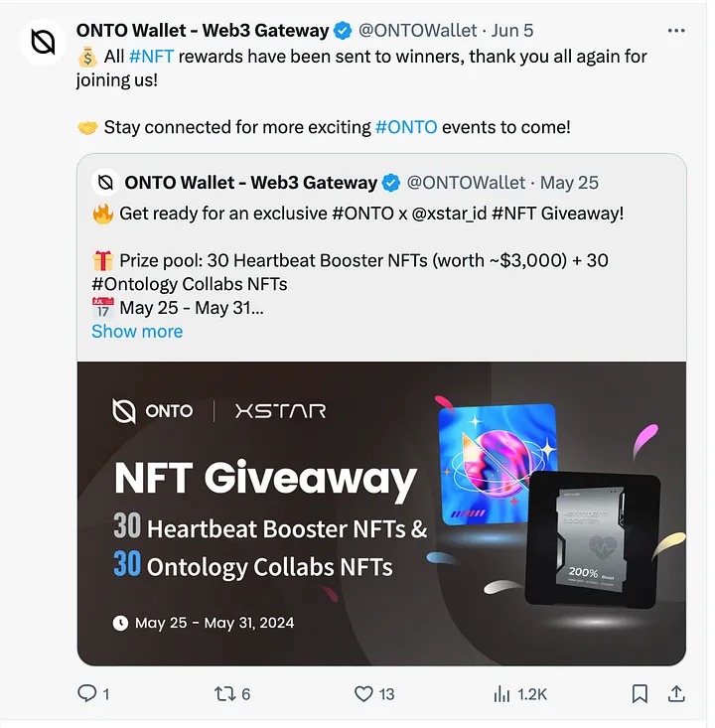Like the tweet with heart icon
This screenshot has height=728, width=715.
pyautogui.click(x=363, y=694)
